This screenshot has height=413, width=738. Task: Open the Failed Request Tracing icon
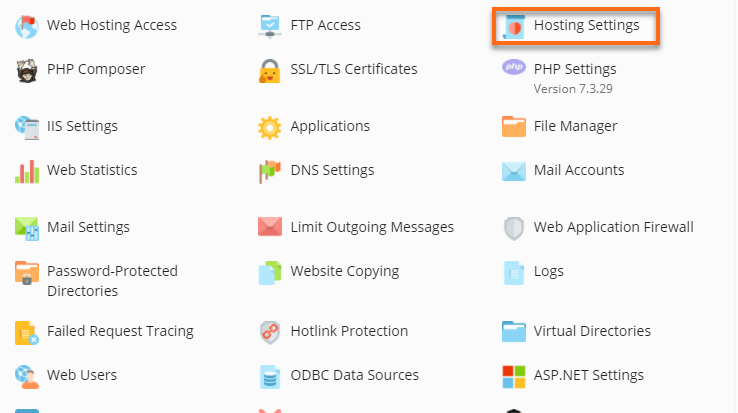[x=27, y=332]
